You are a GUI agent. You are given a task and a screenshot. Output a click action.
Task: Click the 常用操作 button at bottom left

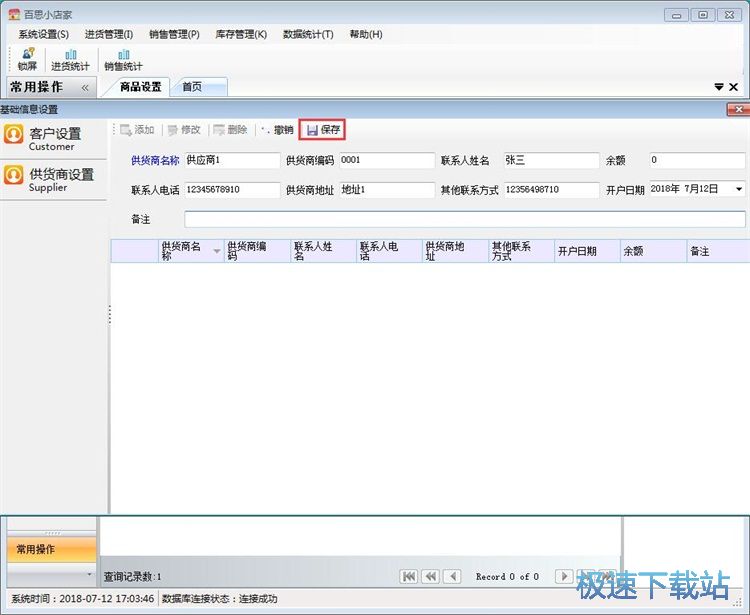[49, 549]
